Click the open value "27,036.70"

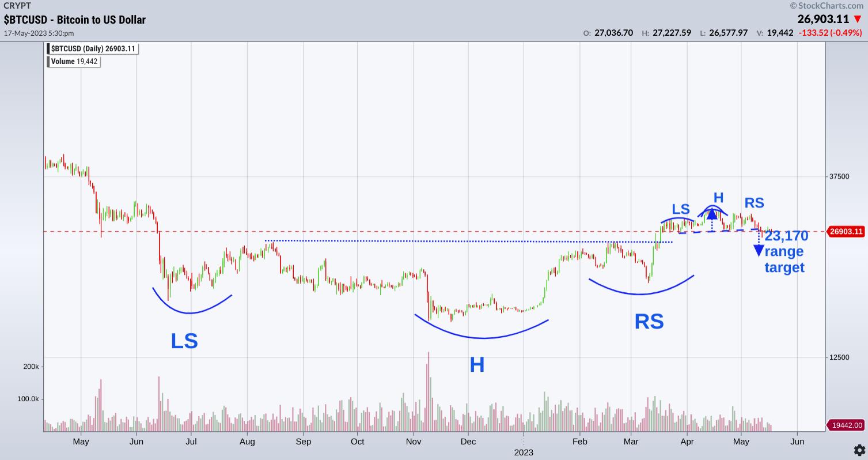[x=614, y=33]
